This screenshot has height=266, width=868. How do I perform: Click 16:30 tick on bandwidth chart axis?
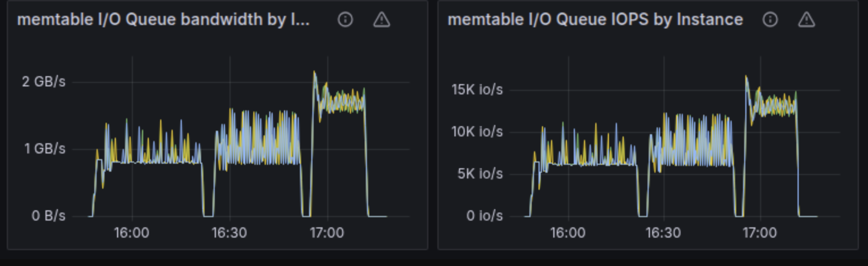(x=229, y=233)
